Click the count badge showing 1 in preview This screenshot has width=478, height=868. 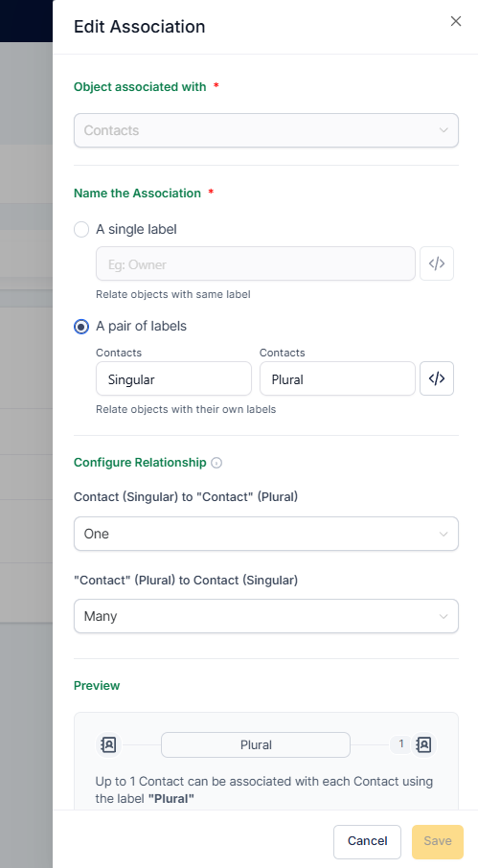[x=401, y=744]
